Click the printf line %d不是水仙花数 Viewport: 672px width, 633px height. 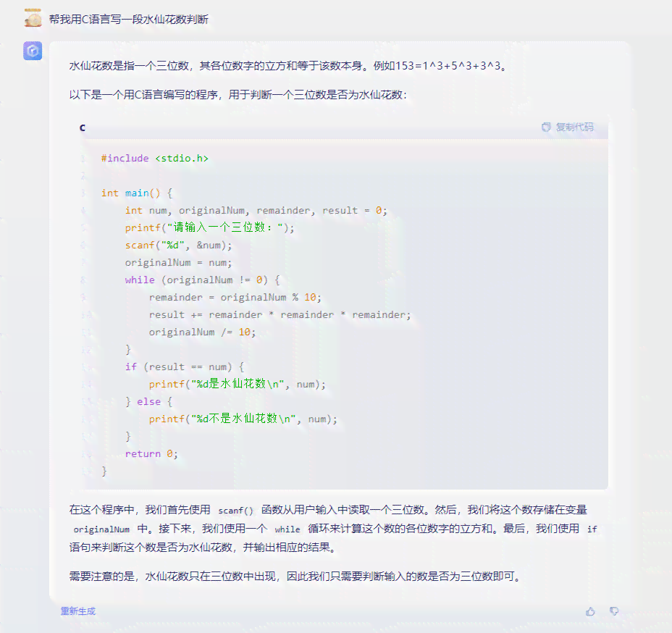click(x=243, y=419)
